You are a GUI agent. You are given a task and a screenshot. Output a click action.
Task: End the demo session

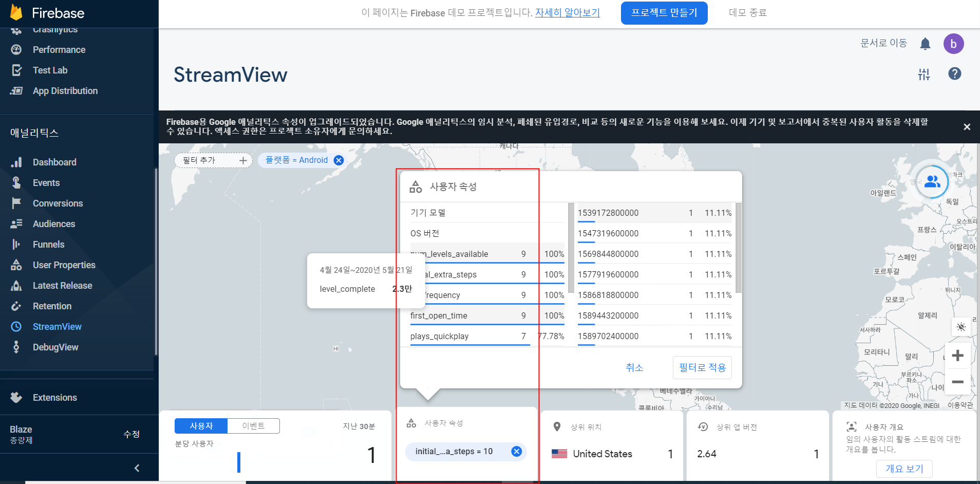click(747, 13)
